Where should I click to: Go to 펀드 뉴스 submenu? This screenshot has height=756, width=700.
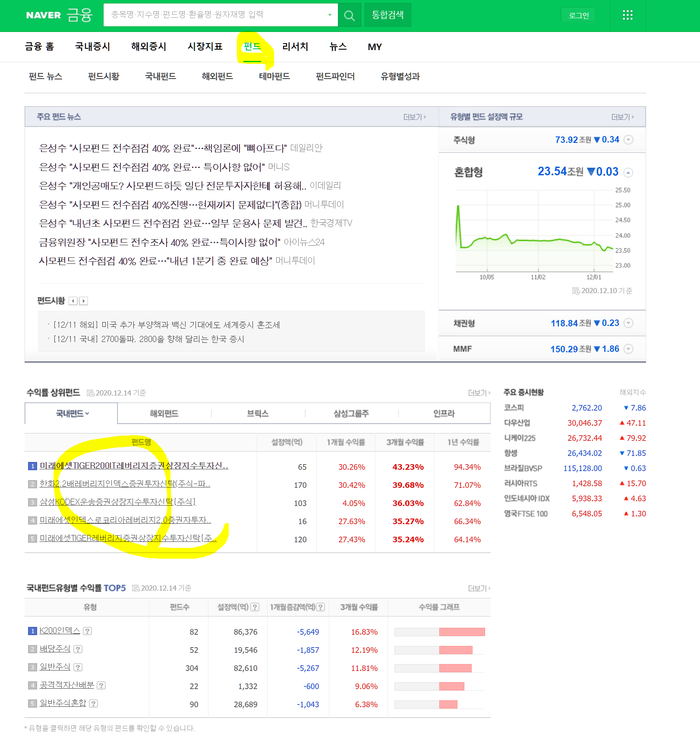(45, 76)
